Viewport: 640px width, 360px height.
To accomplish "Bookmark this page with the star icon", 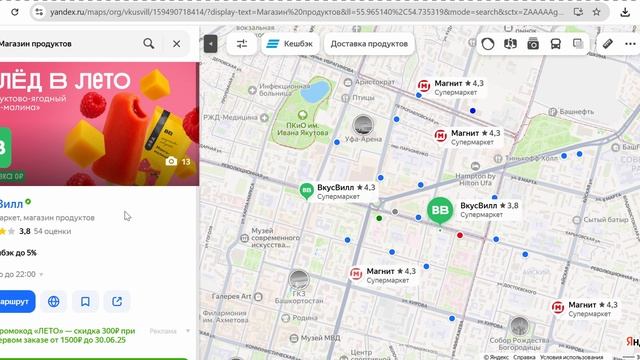I will (596, 12).
